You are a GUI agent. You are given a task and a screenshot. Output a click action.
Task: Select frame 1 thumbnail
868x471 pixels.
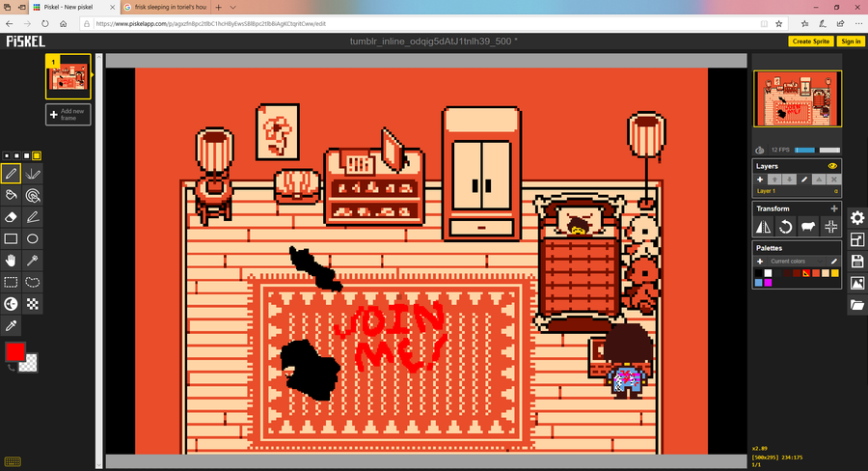68,76
